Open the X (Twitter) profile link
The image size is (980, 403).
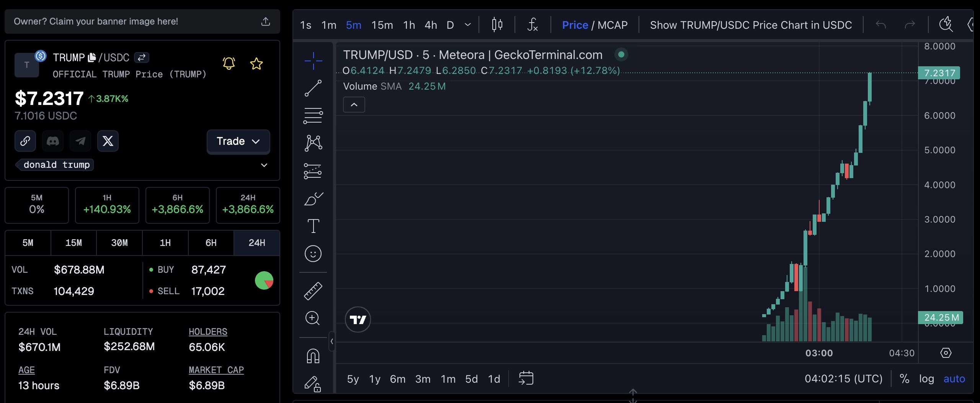click(x=108, y=141)
